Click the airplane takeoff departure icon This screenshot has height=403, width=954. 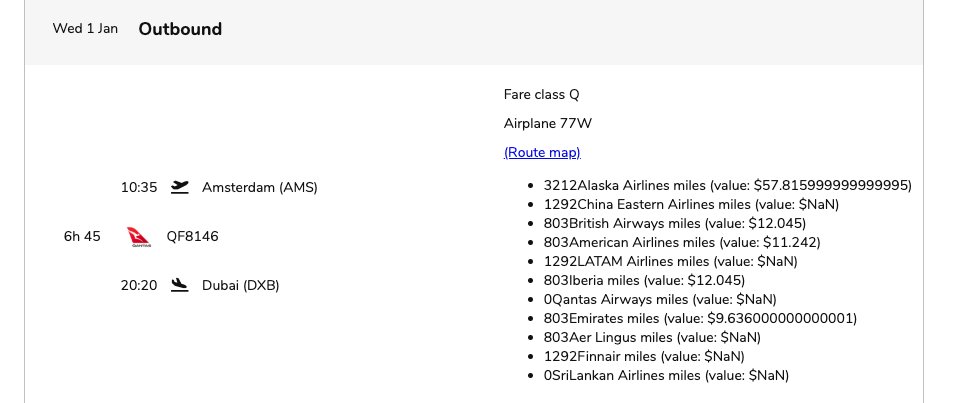(179, 187)
